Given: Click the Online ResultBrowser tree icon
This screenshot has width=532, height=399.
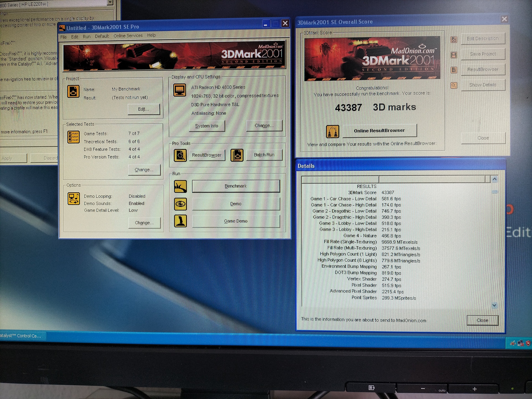Looking at the screenshot, I should tap(333, 132).
